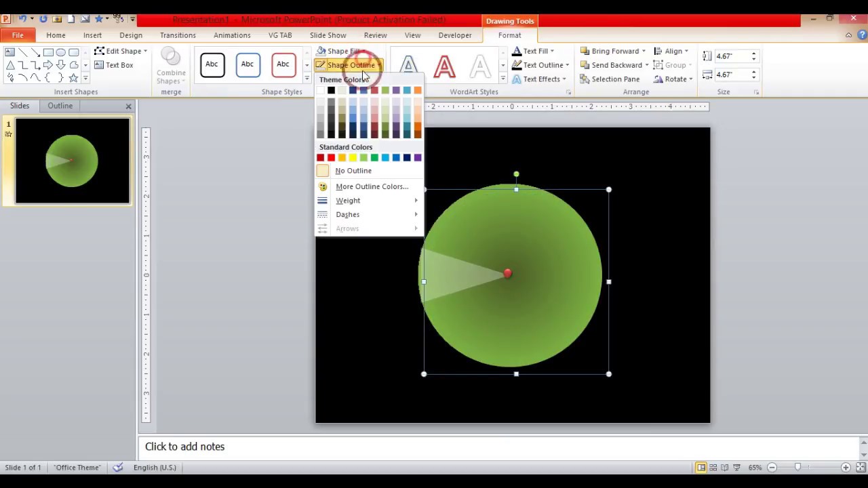868x488 pixels.
Task: Pick the straight Line shape in the gallery
Action: (x=23, y=52)
